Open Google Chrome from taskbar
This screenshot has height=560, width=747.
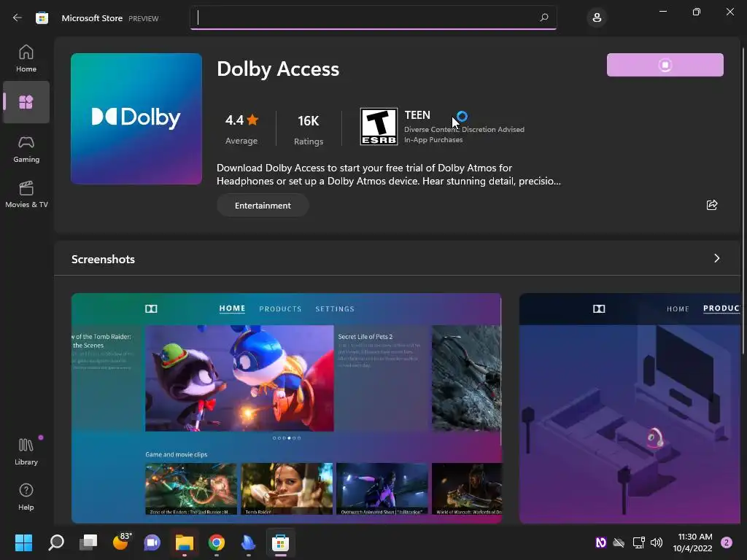click(x=216, y=542)
